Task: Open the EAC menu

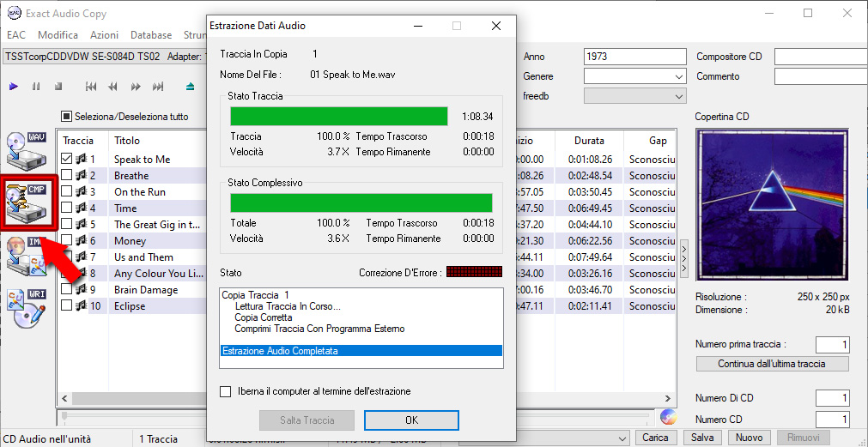Action: (16, 35)
